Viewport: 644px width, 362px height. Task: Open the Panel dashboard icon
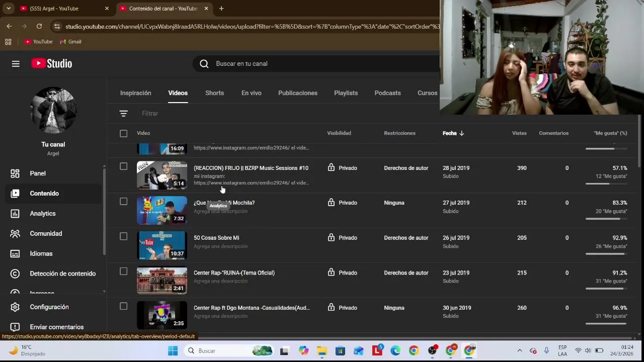click(x=15, y=173)
